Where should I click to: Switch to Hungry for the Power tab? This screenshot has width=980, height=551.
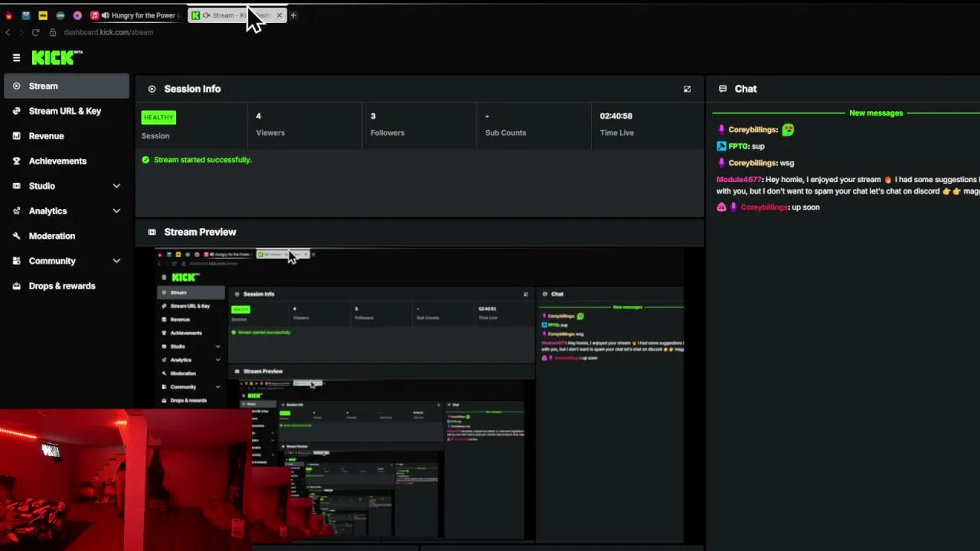[x=138, y=15]
